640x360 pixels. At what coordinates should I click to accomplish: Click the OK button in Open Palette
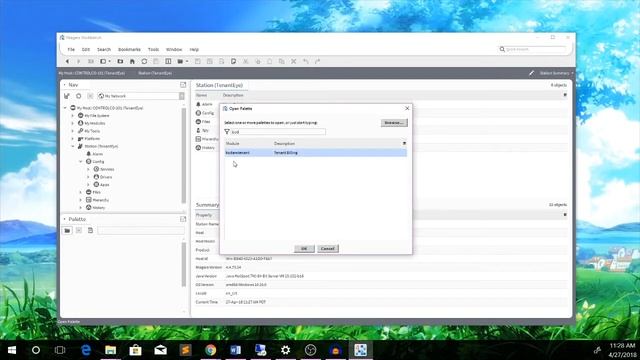coord(304,249)
